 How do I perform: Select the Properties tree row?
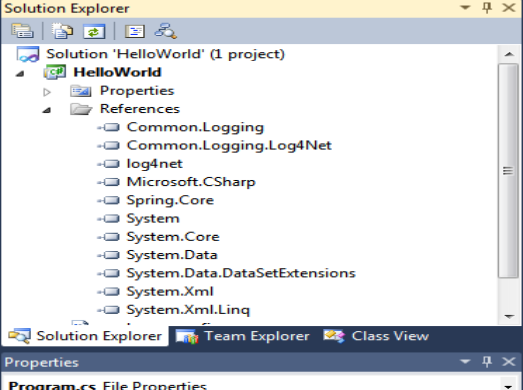click(137, 91)
